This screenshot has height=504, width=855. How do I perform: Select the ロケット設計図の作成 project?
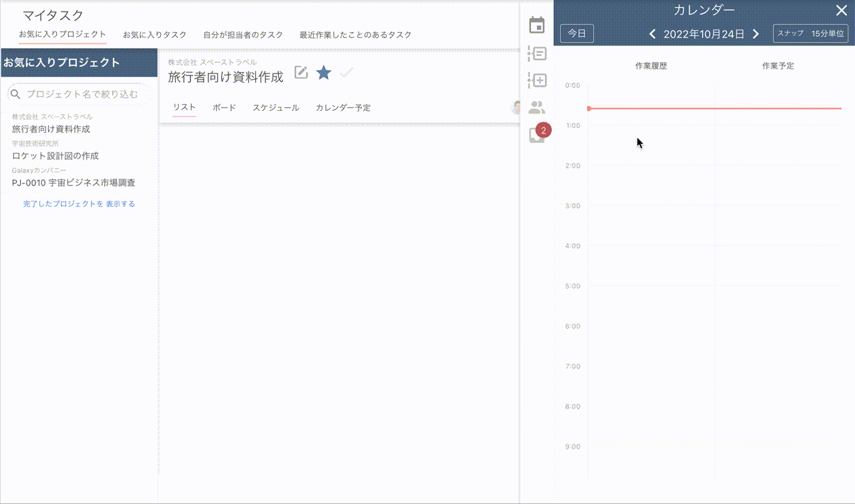tap(55, 156)
